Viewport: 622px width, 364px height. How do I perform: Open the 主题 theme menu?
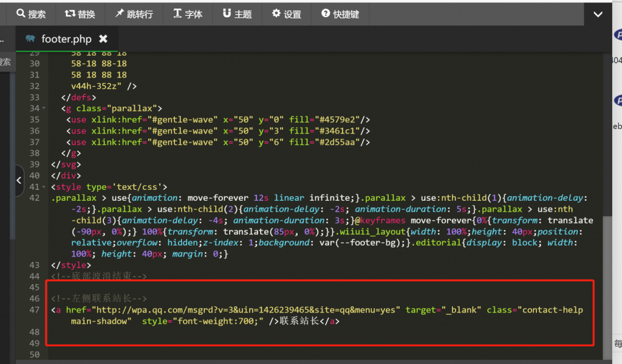(237, 14)
